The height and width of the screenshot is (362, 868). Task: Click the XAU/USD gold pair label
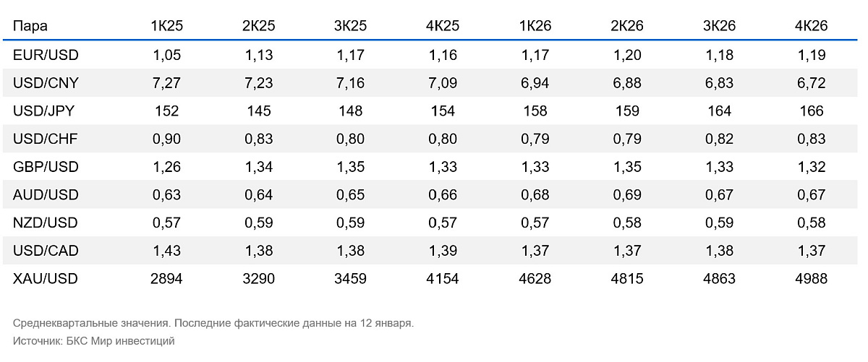46,279
